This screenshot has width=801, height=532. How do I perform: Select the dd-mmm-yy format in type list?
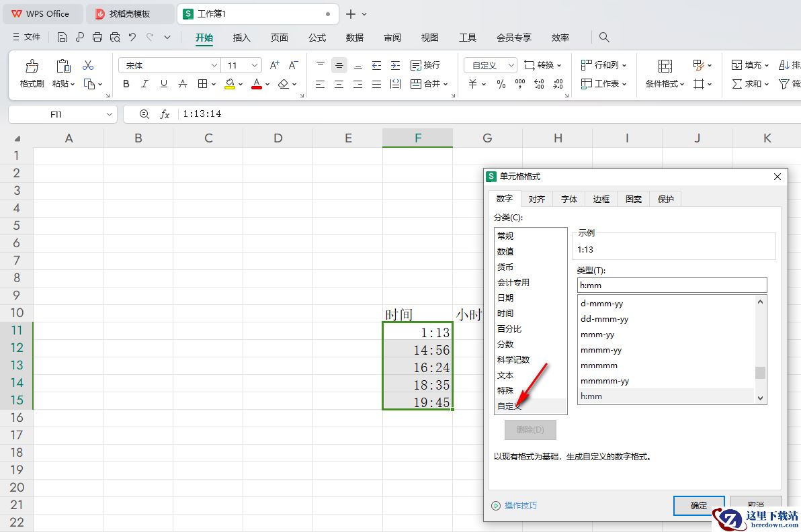pyautogui.click(x=666, y=319)
